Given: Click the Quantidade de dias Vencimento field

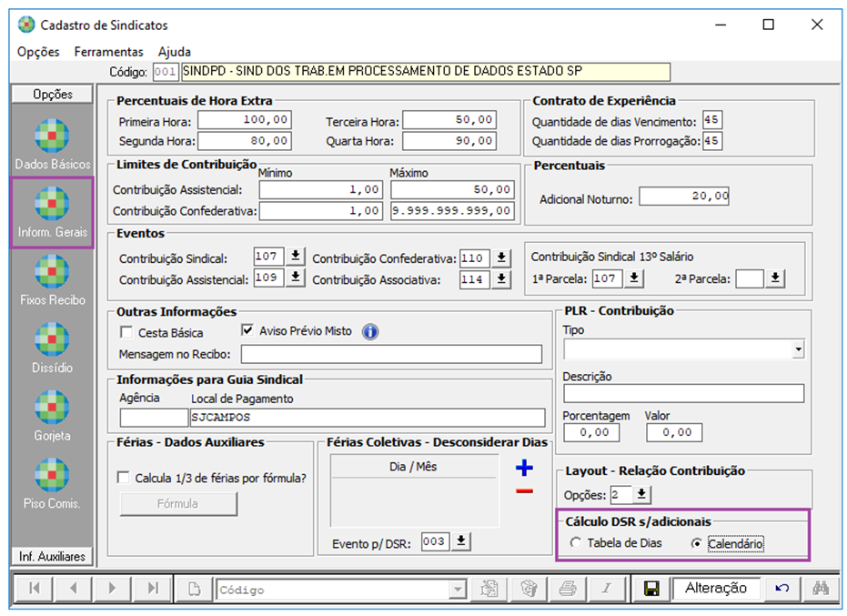Looking at the screenshot, I should pos(712,120).
